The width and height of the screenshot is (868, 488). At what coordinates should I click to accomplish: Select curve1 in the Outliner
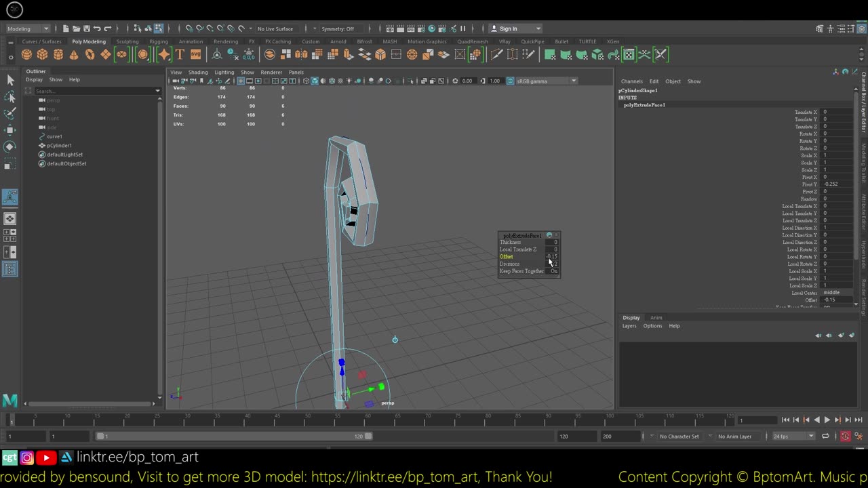(54, 136)
